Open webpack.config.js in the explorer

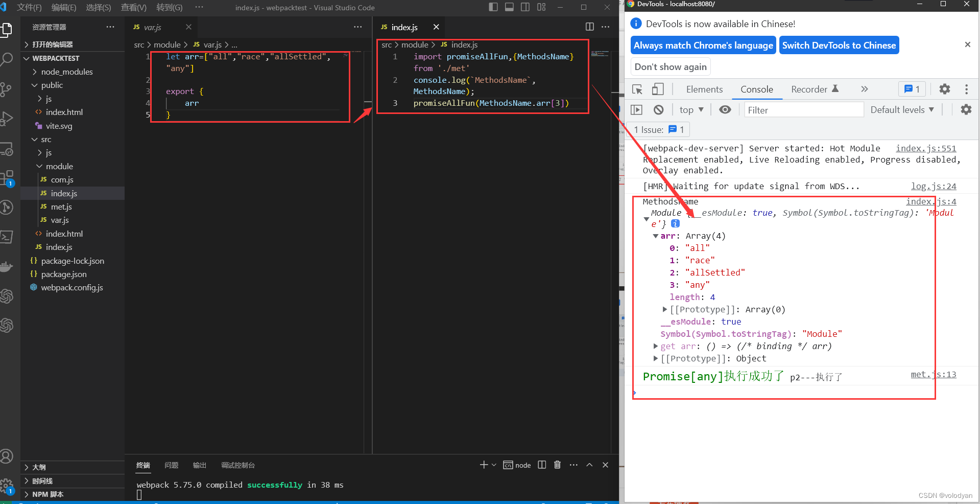tap(72, 287)
